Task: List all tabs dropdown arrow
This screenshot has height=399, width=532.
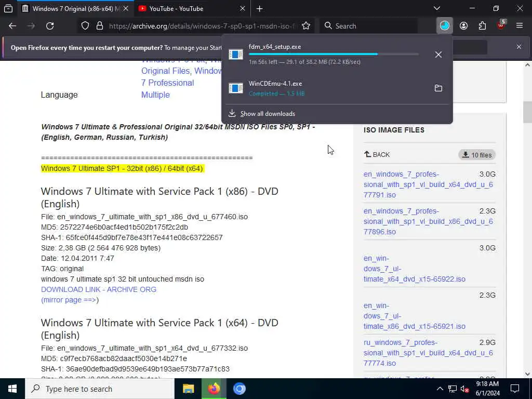Action: [436, 8]
